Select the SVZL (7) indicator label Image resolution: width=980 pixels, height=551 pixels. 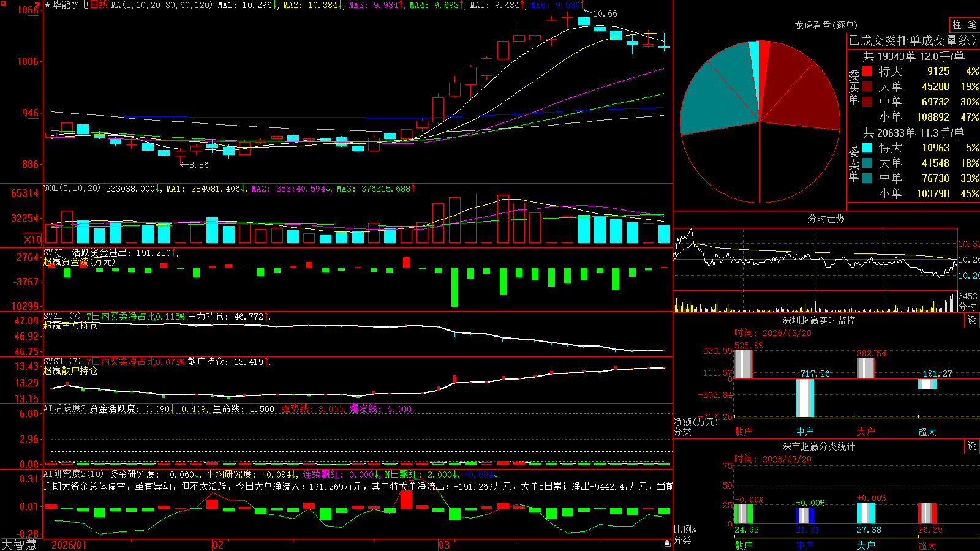tap(62, 317)
